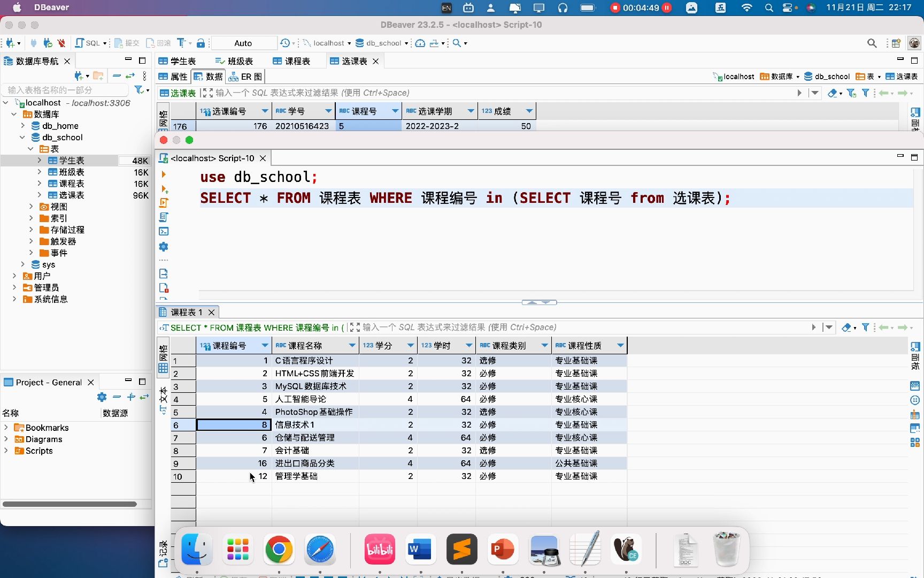Open a new SQL console from the terminal icon

click(x=163, y=231)
